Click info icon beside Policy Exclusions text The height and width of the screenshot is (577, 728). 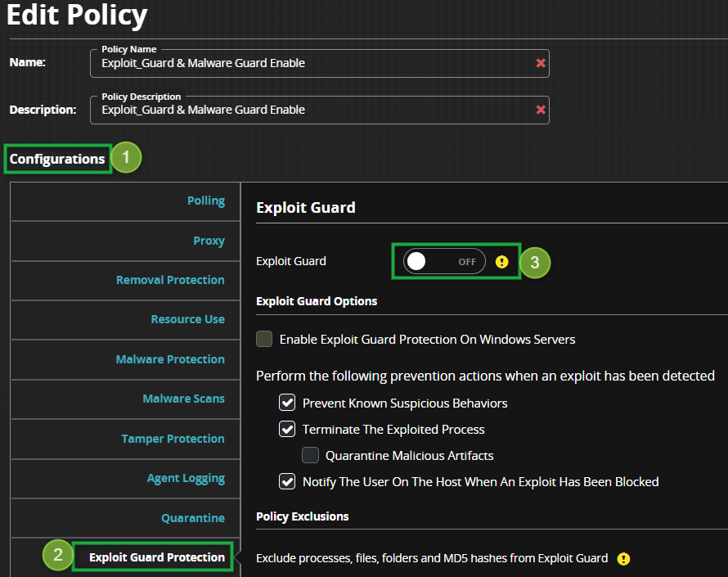624,559
